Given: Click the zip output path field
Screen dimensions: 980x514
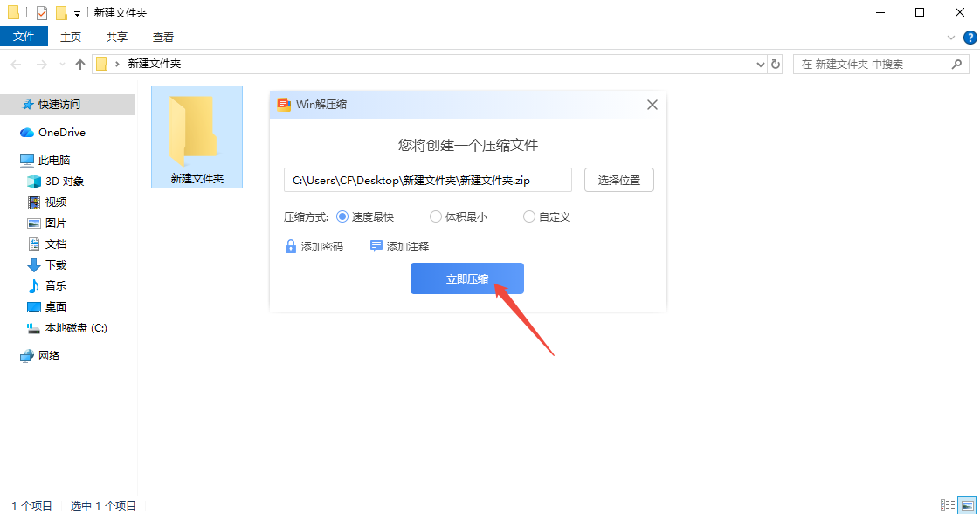Looking at the screenshot, I should pyautogui.click(x=428, y=181).
